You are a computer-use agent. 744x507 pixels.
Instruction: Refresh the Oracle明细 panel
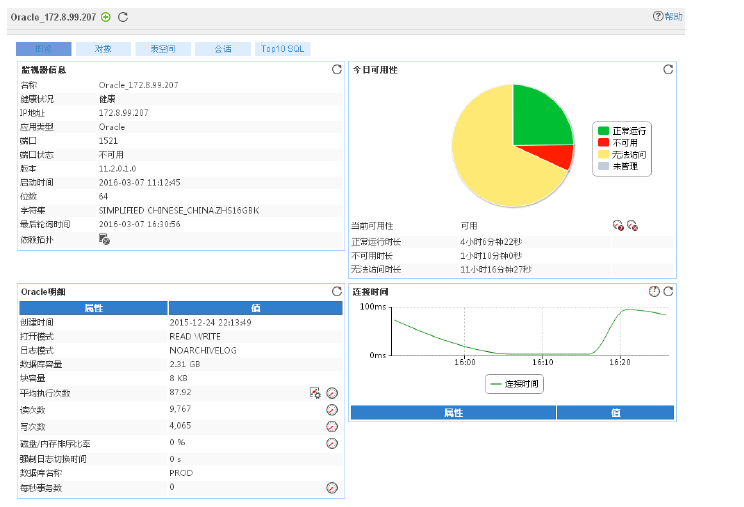pyautogui.click(x=337, y=291)
